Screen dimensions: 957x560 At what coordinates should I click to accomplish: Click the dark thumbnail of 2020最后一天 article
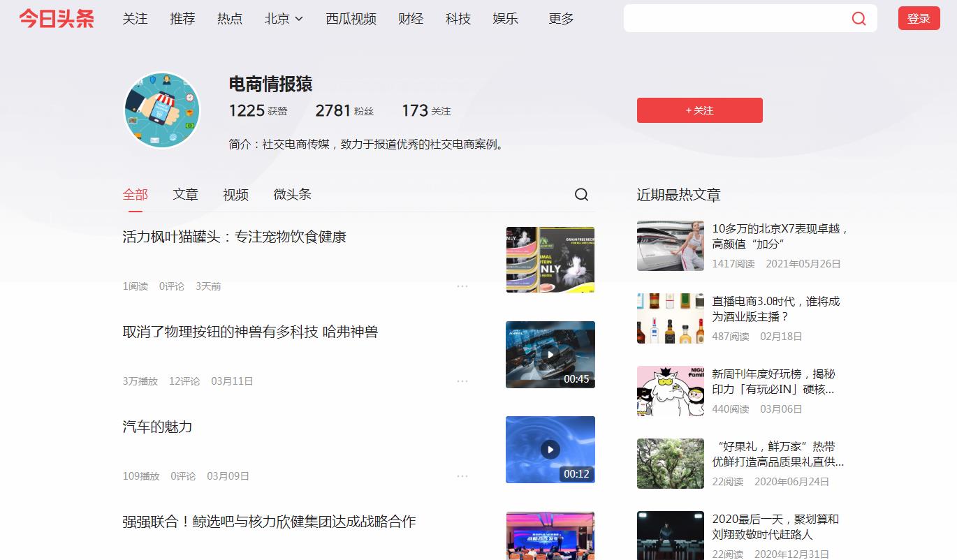tap(671, 536)
